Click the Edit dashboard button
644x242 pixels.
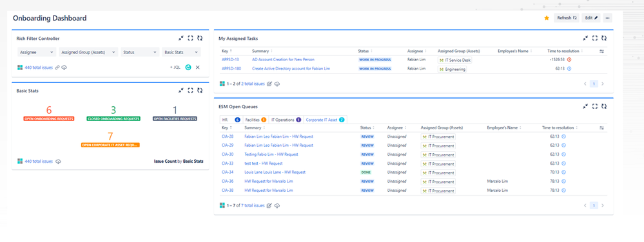591,18
